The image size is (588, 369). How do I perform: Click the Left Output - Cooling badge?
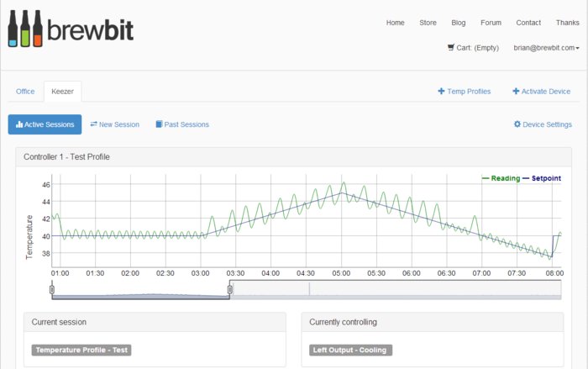point(350,350)
